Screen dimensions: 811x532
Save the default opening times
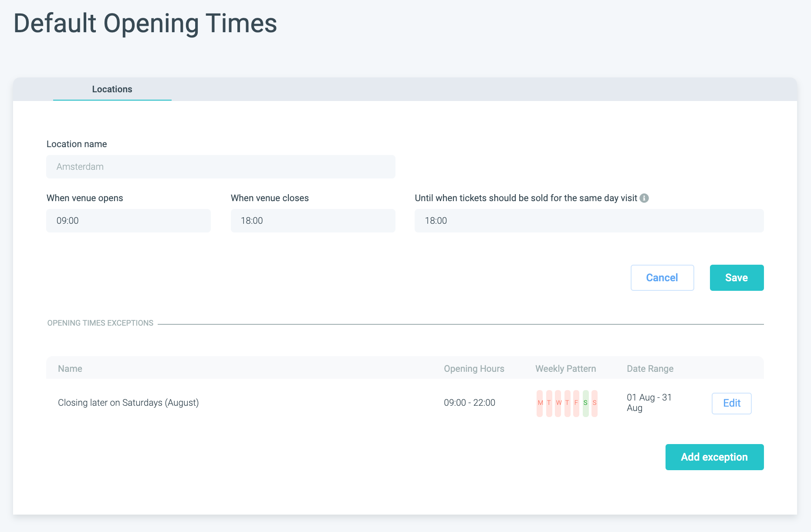[737, 278]
